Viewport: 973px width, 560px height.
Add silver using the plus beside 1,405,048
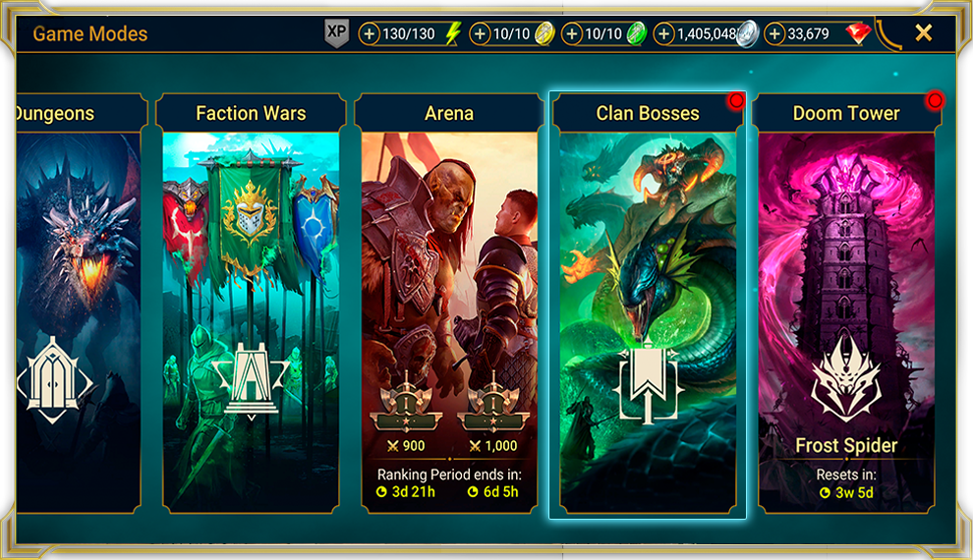[x=663, y=34]
